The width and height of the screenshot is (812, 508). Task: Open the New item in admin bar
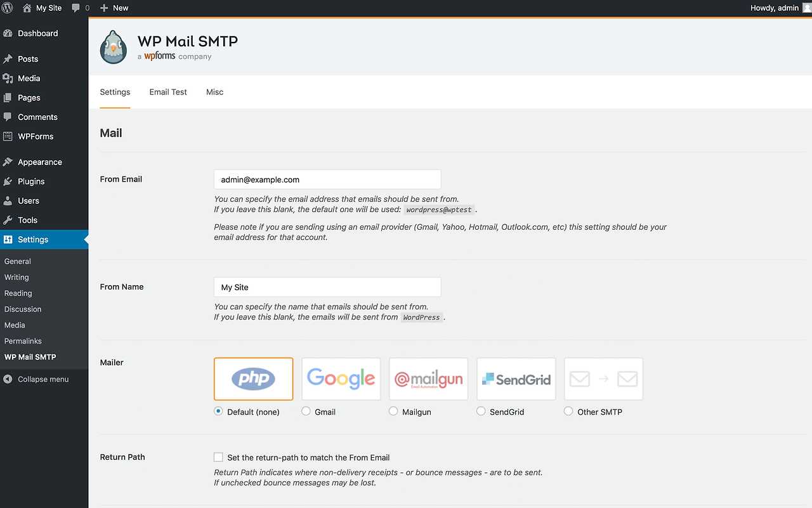point(114,8)
